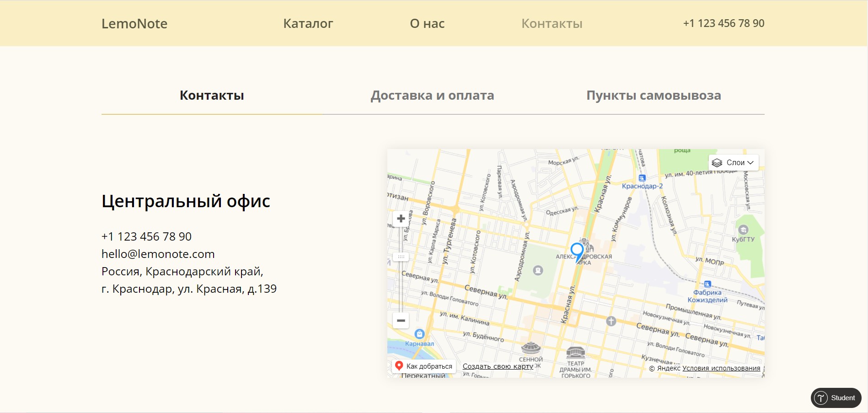This screenshot has height=413, width=868.
Task: Click the stacked layers icon on map
Action: pyautogui.click(x=717, y=163)
